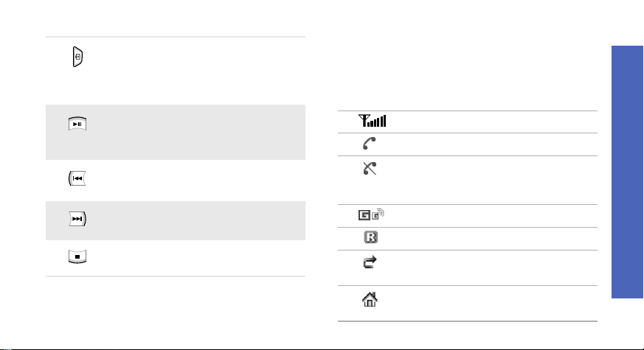644x350 pixels.
Task: Click the white row beside previous-track key
Action: pos(176,181)
